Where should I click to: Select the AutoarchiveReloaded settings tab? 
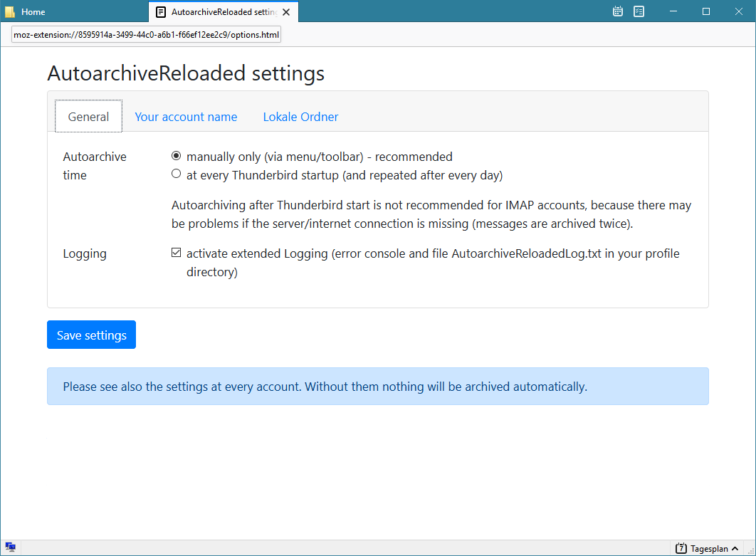coord(224,12)
